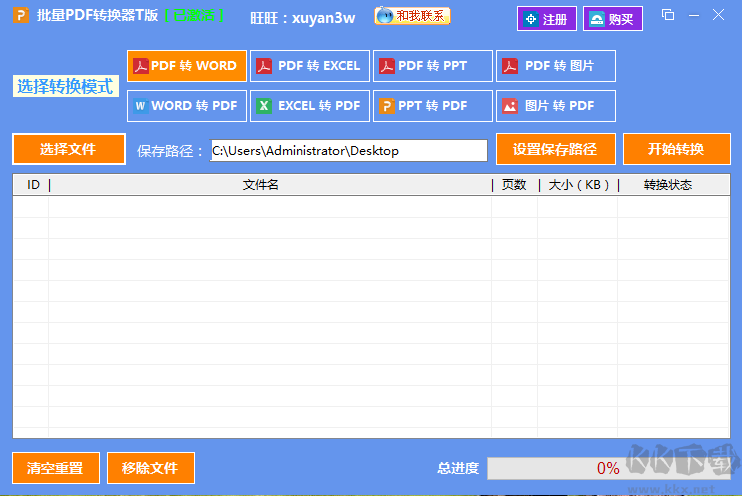
Task: Click 清空重置 to clear and reset
Action: 55,468
